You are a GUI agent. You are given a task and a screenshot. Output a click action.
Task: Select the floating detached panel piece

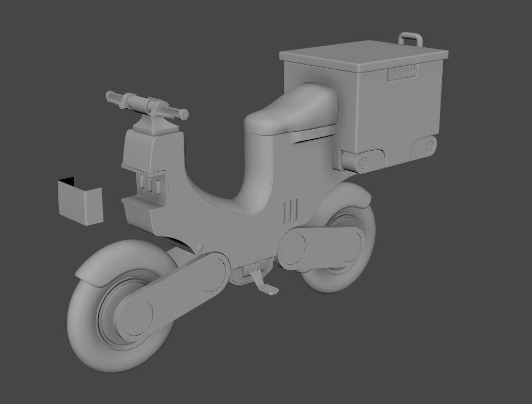click(x=80, y=201)
